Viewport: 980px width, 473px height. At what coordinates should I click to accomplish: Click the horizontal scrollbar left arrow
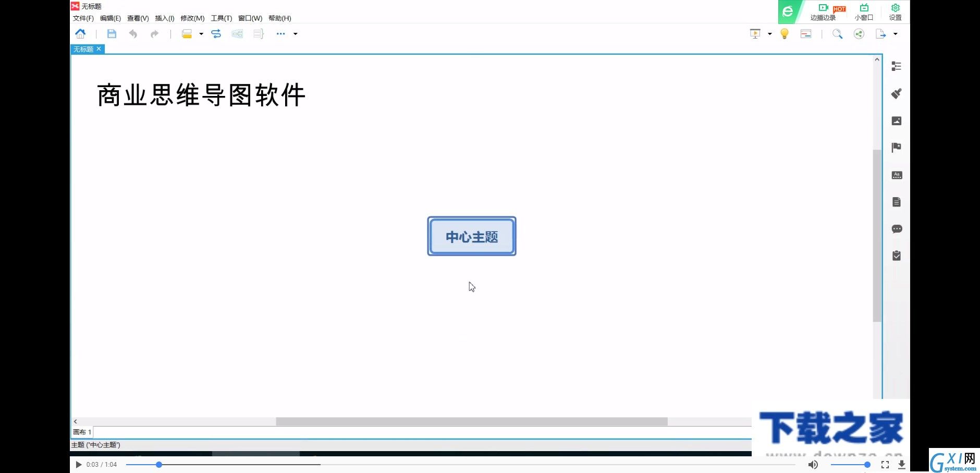(x=76, y=421)
